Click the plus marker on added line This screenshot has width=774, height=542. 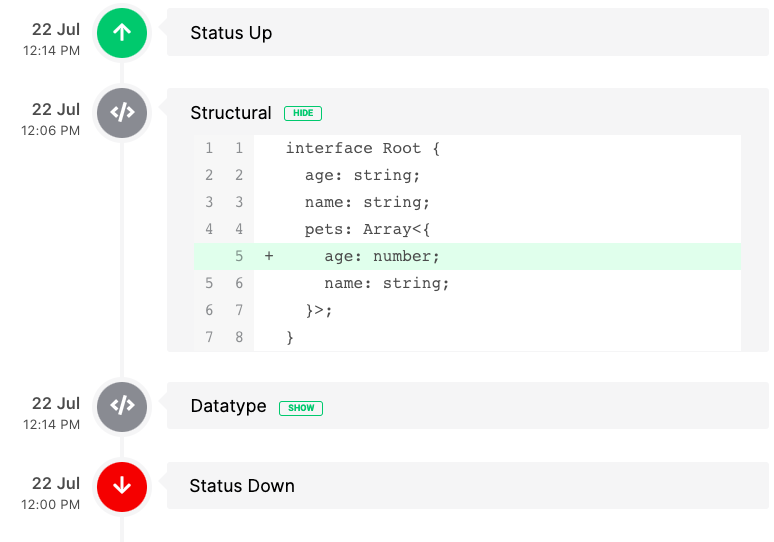[269, 257]
